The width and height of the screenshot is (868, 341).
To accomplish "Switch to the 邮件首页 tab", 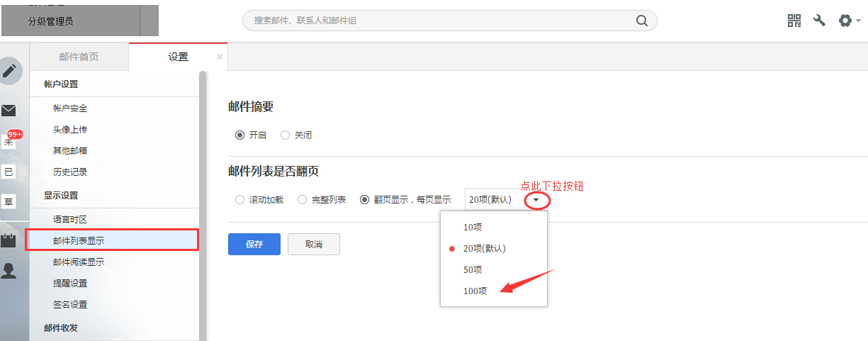I will coord(79,57).
